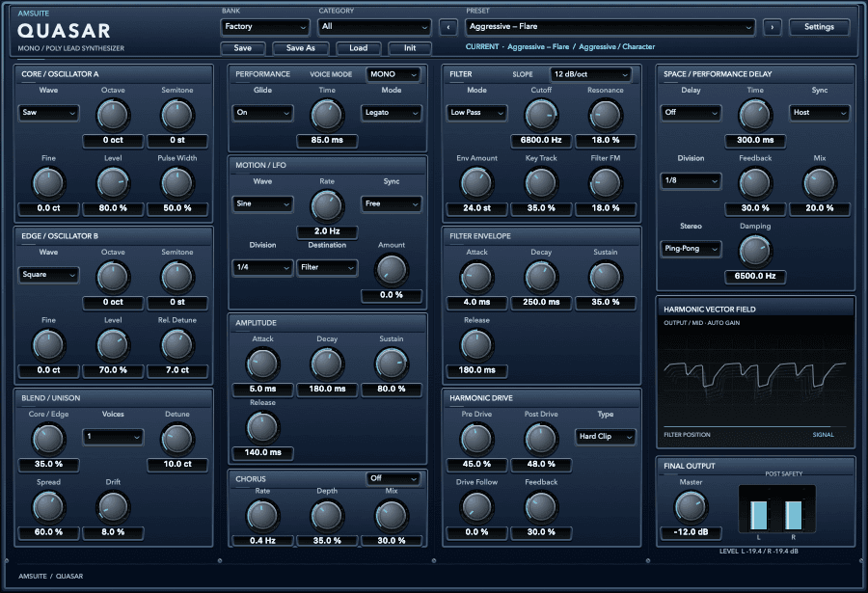The height and width of the screenshot is (593, 868).
Task: Open the Oscillator A Wave dropdown showing Saw
Action: 48,113
